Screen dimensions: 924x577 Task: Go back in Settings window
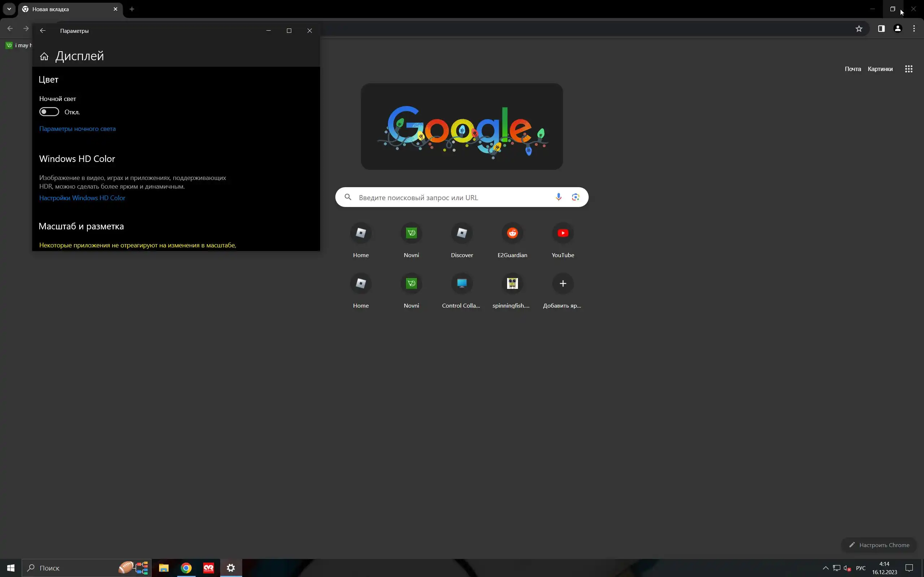tap(43, 31)
